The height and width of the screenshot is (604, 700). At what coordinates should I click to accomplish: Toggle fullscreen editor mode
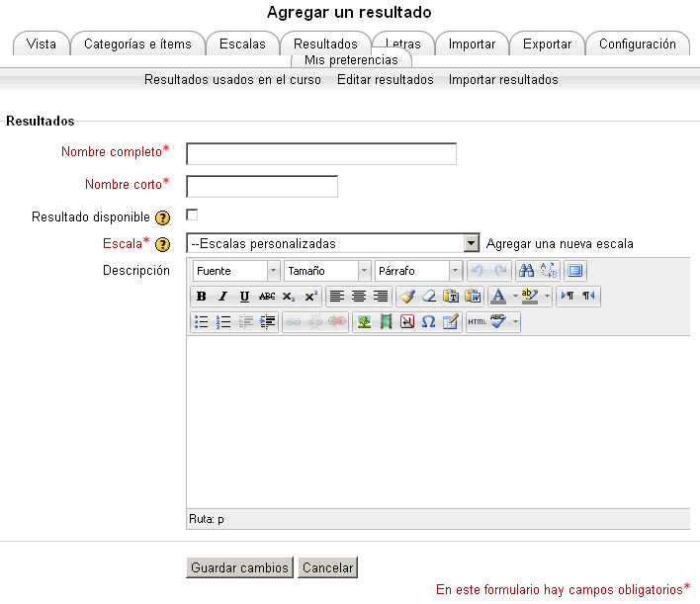coord(575,271)
